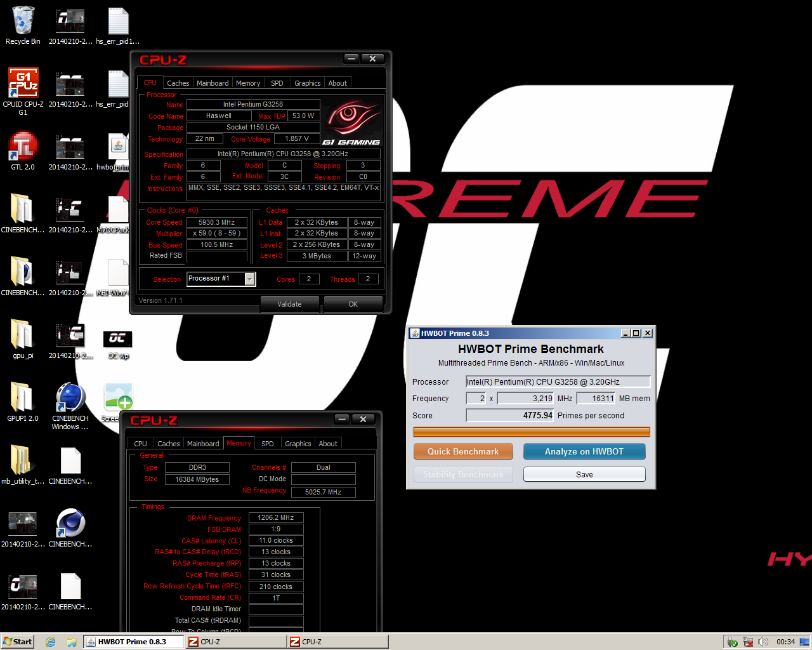Click the Name value Intel Pentium G3258

(253, 104)
